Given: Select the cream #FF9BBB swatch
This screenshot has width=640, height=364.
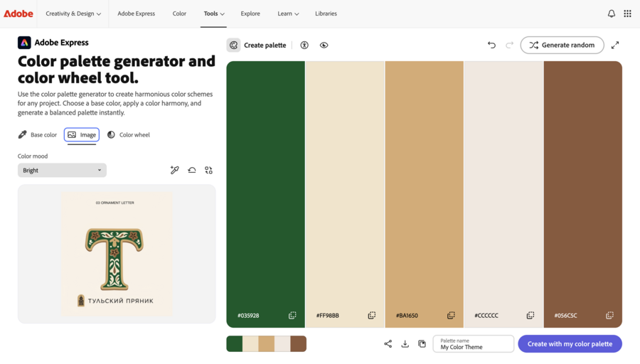Looking at the screenshot, I should [345, 194].
